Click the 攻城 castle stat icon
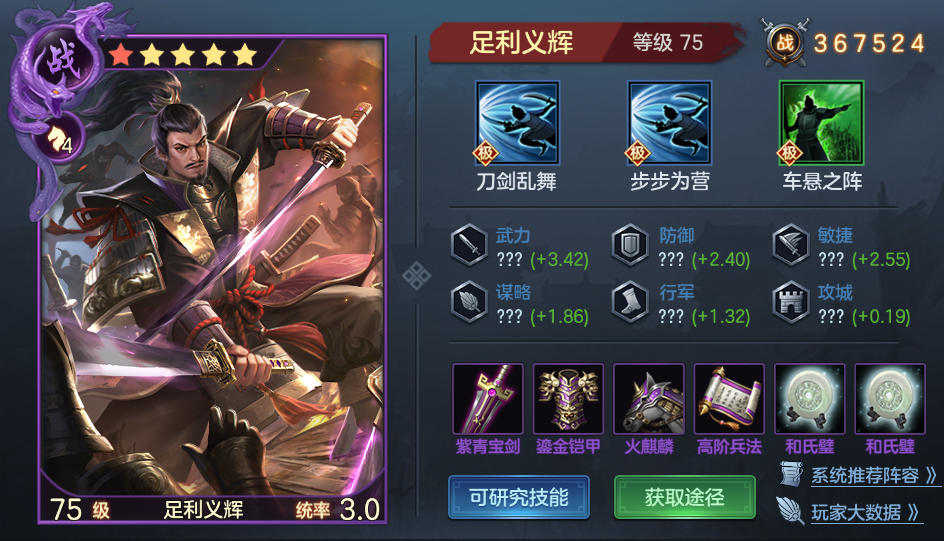 791,302
